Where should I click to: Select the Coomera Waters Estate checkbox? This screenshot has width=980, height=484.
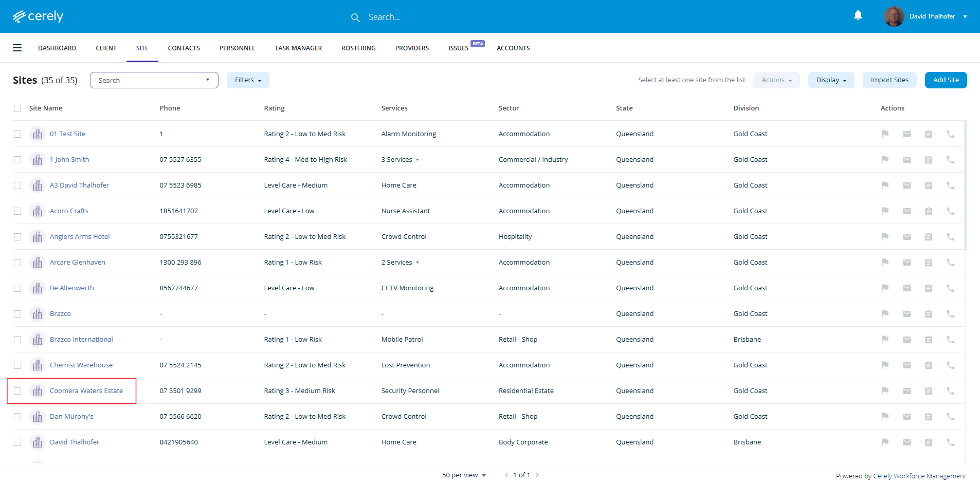(x=17, y=391)
